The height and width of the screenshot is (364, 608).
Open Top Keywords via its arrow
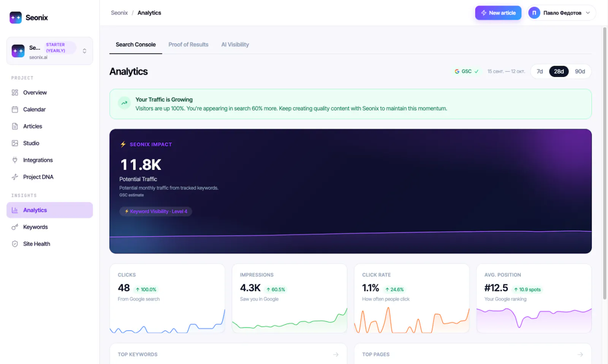336,355
